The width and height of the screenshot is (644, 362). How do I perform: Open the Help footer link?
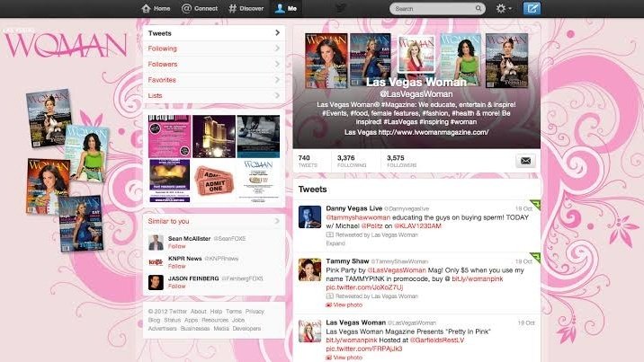[x=216, y=312]
